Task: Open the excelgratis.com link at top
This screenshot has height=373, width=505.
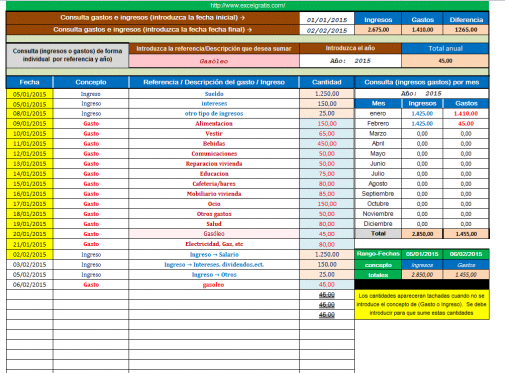Action: pos(247,5)
